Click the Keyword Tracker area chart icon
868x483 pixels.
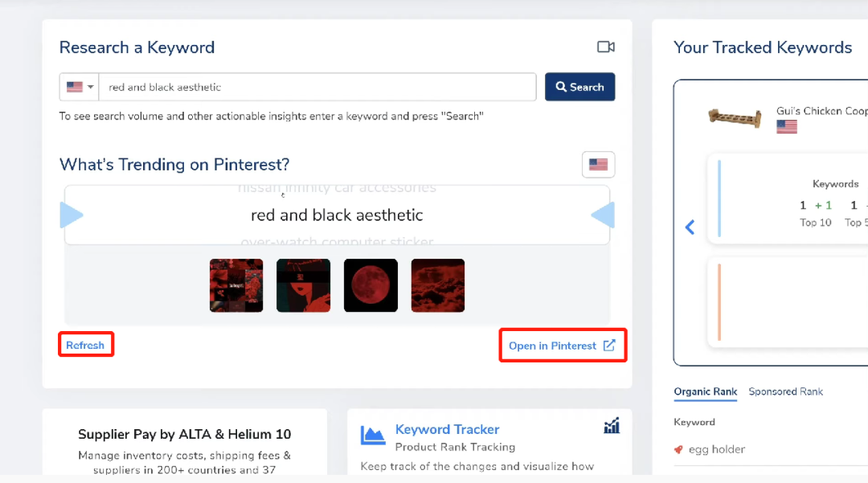click(373, 436)
